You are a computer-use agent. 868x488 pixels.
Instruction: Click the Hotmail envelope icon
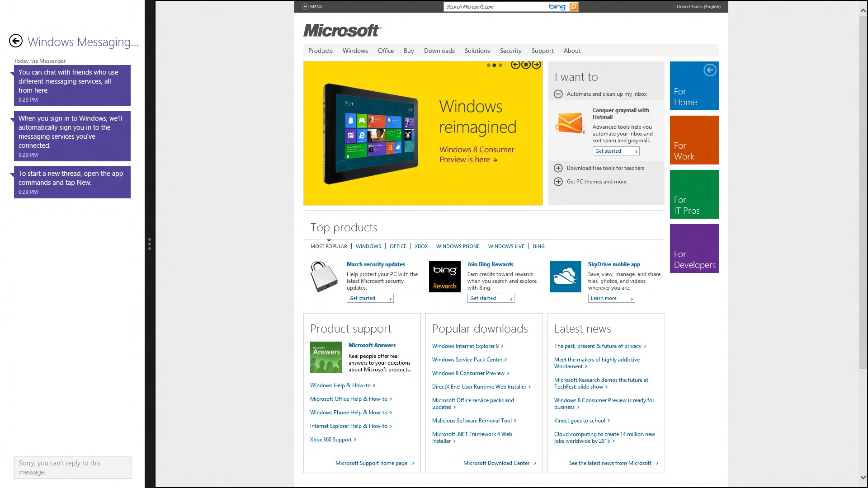click(570, 122)
